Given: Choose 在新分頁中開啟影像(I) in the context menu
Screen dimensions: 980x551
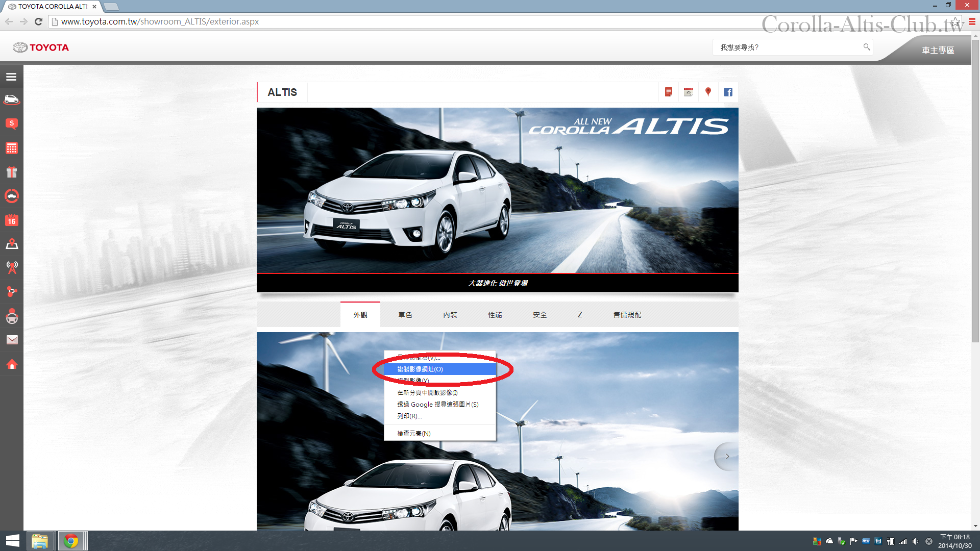Looking at the screenshot, I should point(440,392).
